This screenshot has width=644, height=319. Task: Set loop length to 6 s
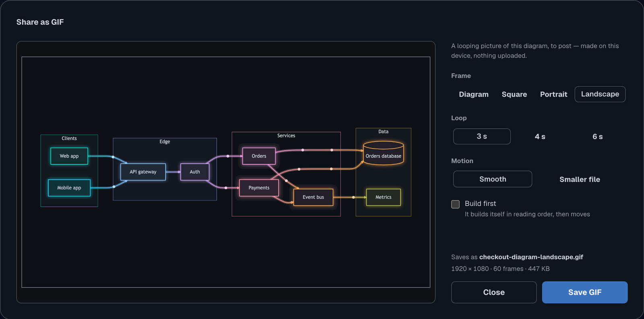click(x=598, y=137)
